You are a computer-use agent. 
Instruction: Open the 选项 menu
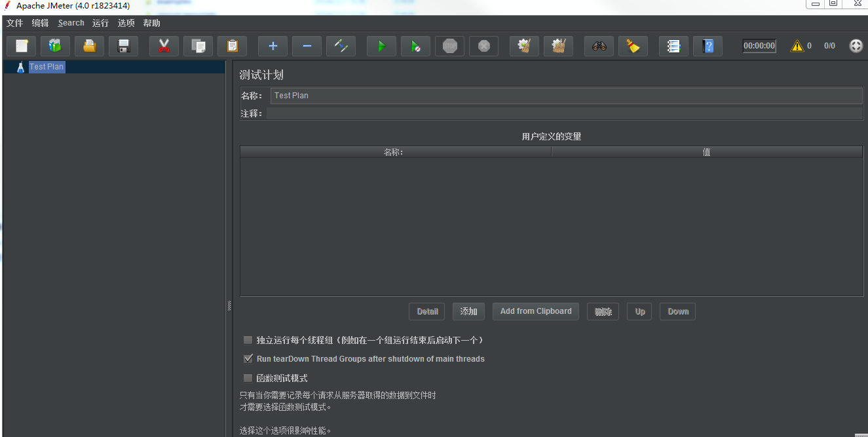(126, 23)
